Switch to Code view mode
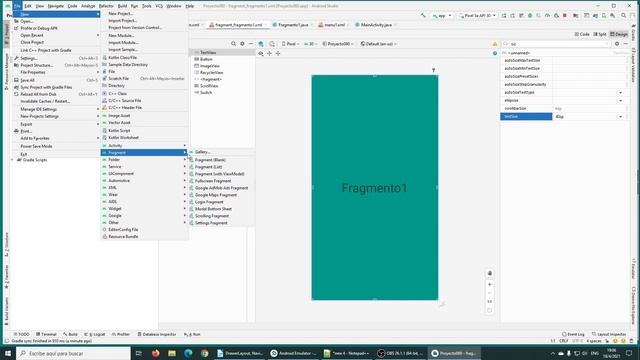This screenshot has width=640, height=360. point(582,34)
